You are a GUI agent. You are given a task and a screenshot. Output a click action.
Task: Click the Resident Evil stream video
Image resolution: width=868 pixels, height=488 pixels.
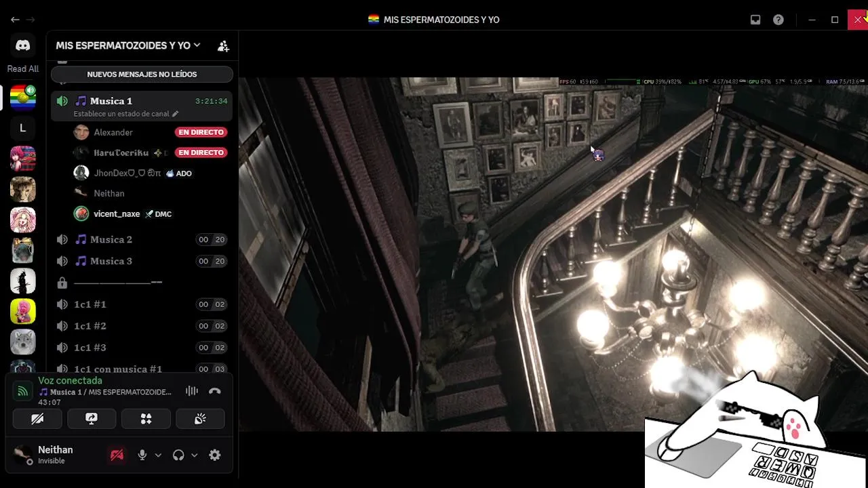coord(553,254)
